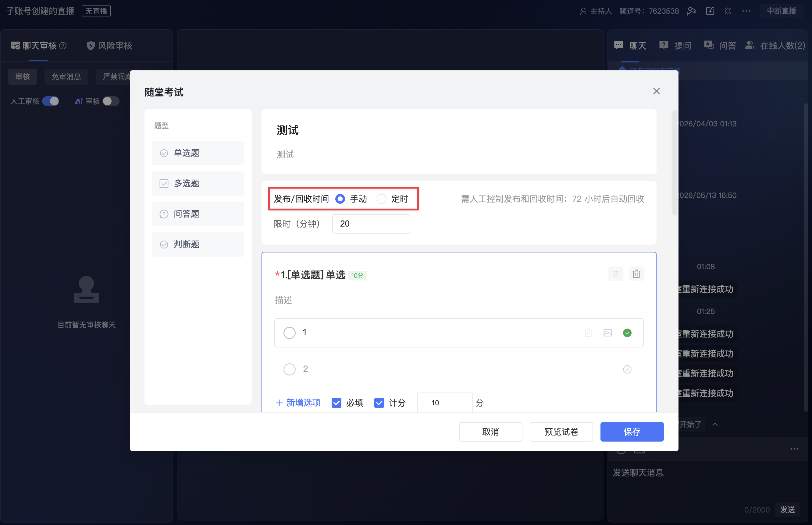Add image to option 1
Image resolution: width=812 pixels, height=525 pixels.
point(607,333)
